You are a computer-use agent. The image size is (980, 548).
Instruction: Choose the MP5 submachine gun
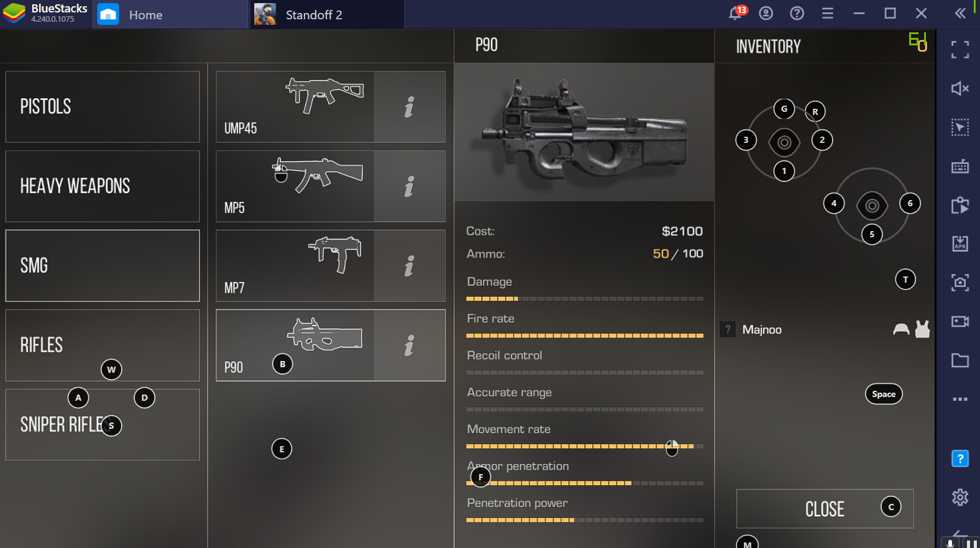(295, 186)
